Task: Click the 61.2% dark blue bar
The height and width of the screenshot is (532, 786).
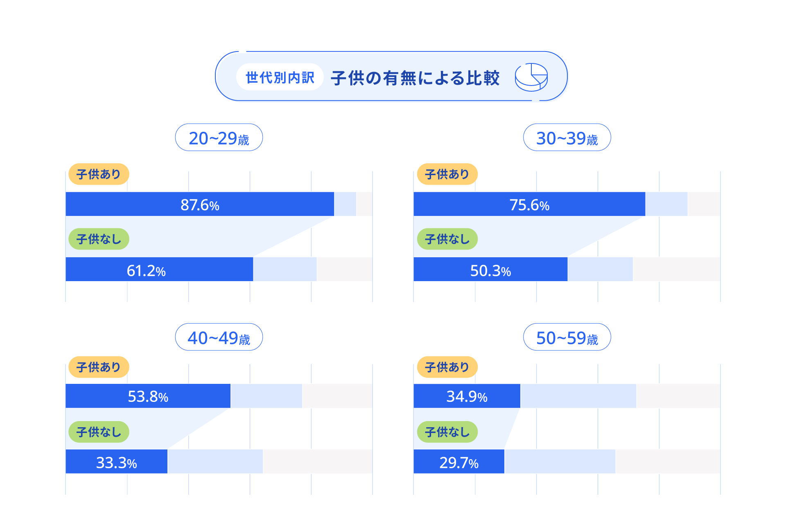Action: pyautogui.click(x=159, y=270)
